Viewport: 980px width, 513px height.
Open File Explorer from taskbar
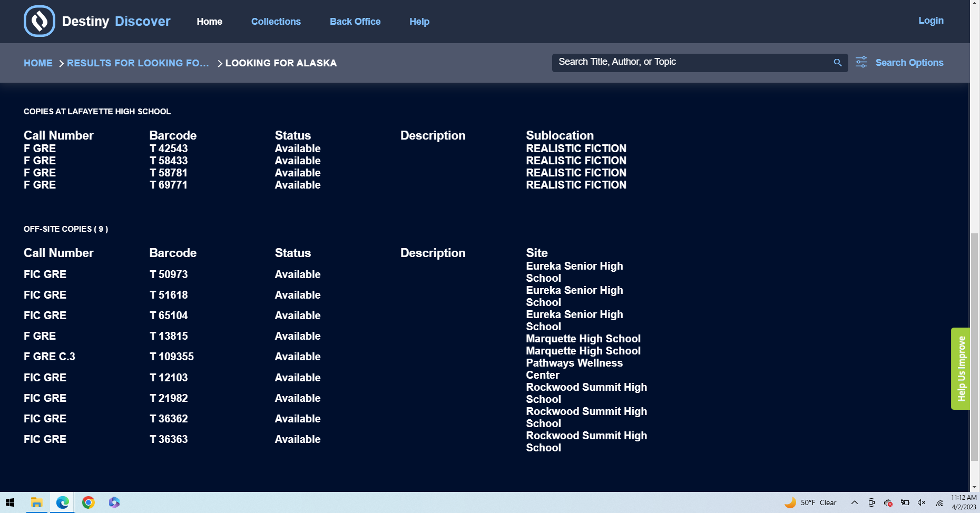click(36, 502)
